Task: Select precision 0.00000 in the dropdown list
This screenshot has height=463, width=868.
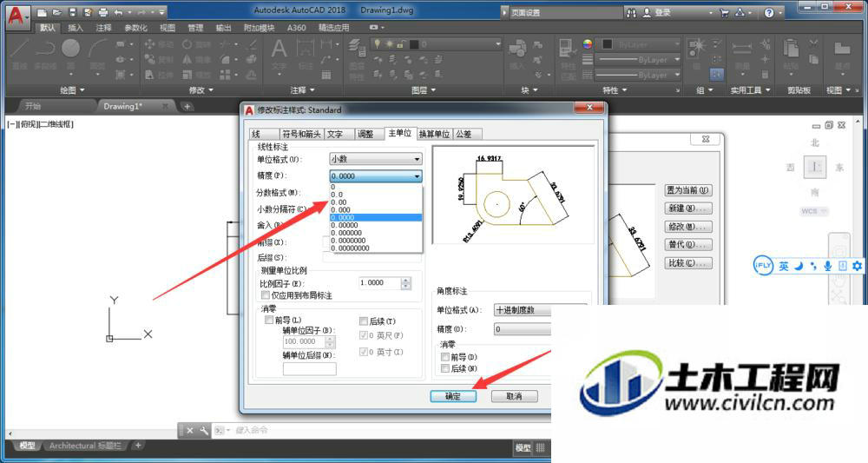Action: (376, 225)
